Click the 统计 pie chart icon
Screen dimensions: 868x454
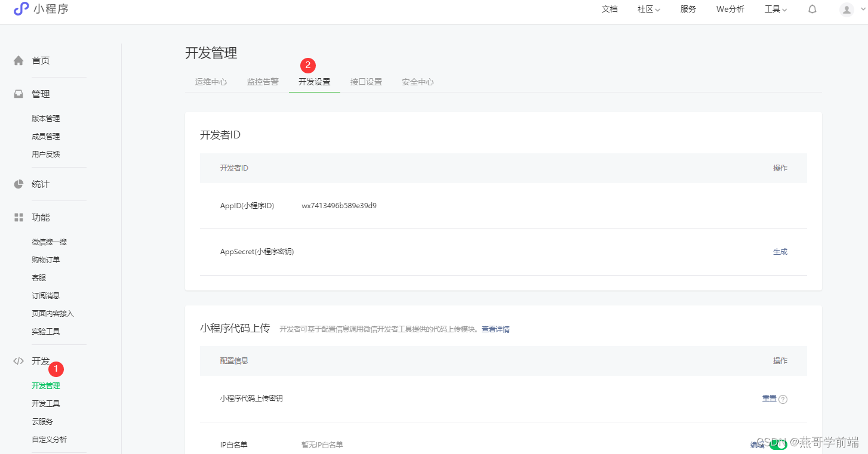click(x=19, y=184)
